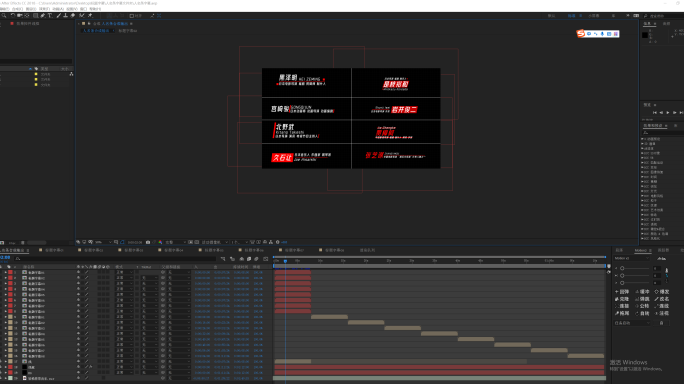Select the Puppet Pin tool
Screen dimensions: 684x384
click(90, 15)
